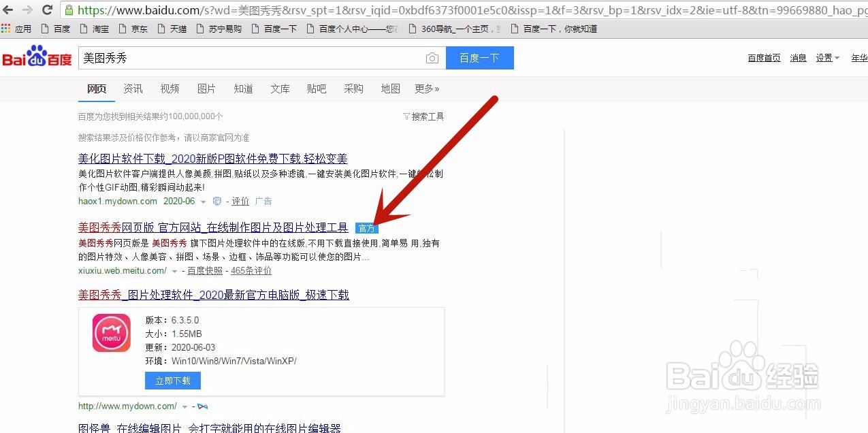
Task: Click the Baidu logo
Action: tap(37, 58)
